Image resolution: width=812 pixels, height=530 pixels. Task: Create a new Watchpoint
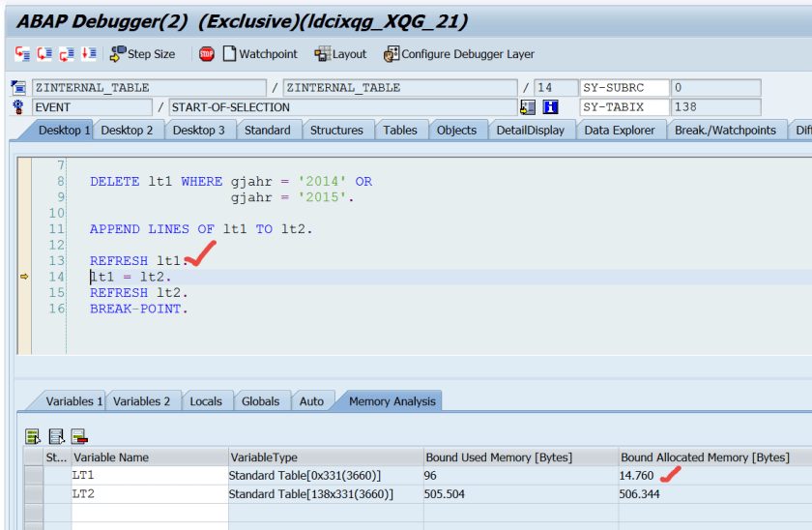click(260, 54)
